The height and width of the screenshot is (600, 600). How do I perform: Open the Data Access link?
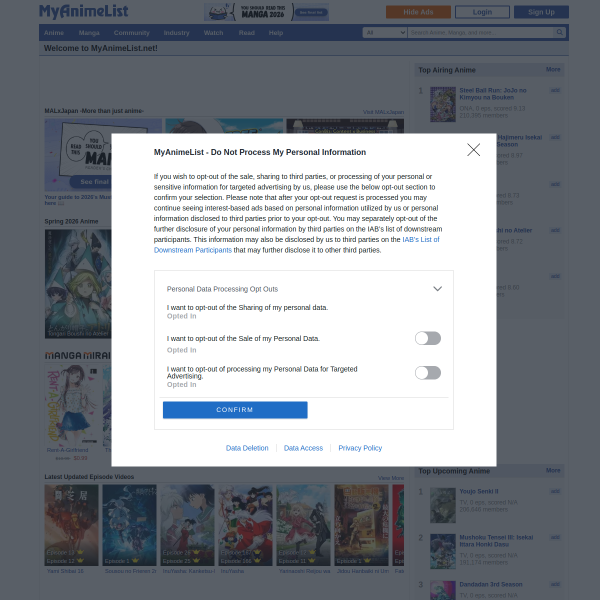303,448
